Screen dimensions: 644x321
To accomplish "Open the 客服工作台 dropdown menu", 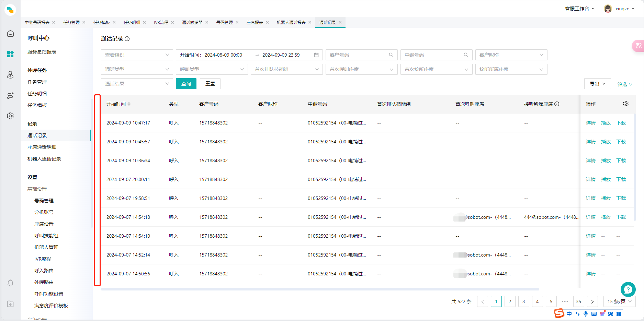I will click(x=579, y=9).
